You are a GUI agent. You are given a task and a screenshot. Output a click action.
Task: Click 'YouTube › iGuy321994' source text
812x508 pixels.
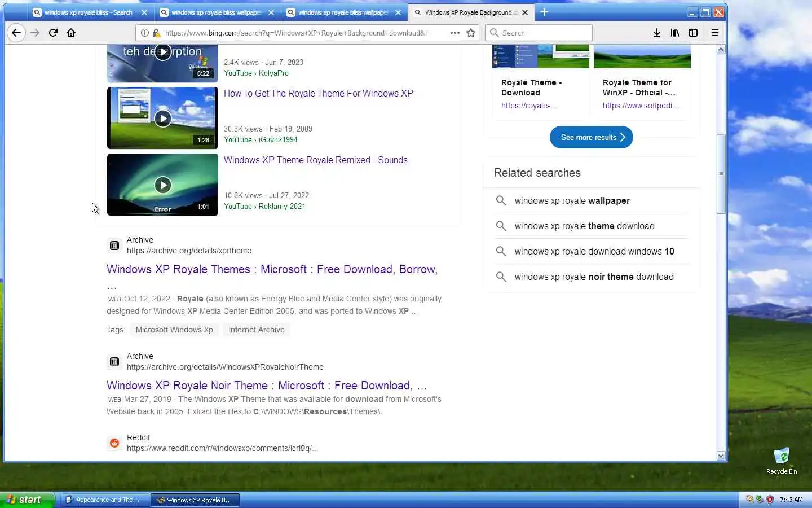click(x=261, y=139)
